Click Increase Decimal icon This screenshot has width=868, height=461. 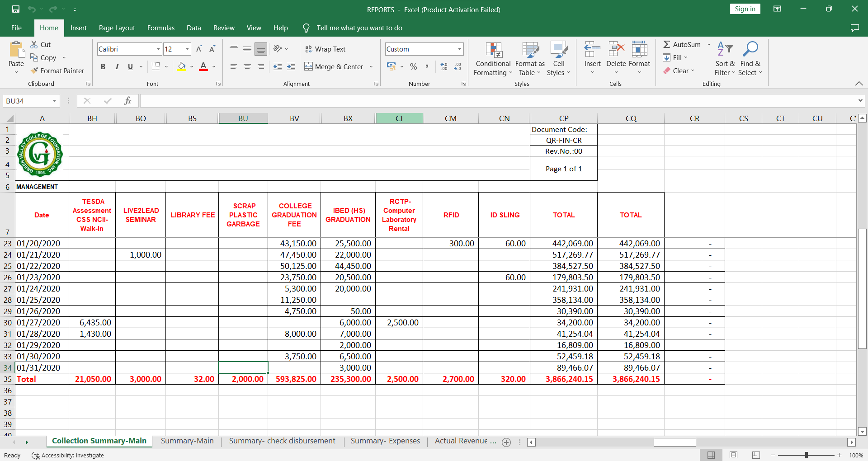point(444,66)
